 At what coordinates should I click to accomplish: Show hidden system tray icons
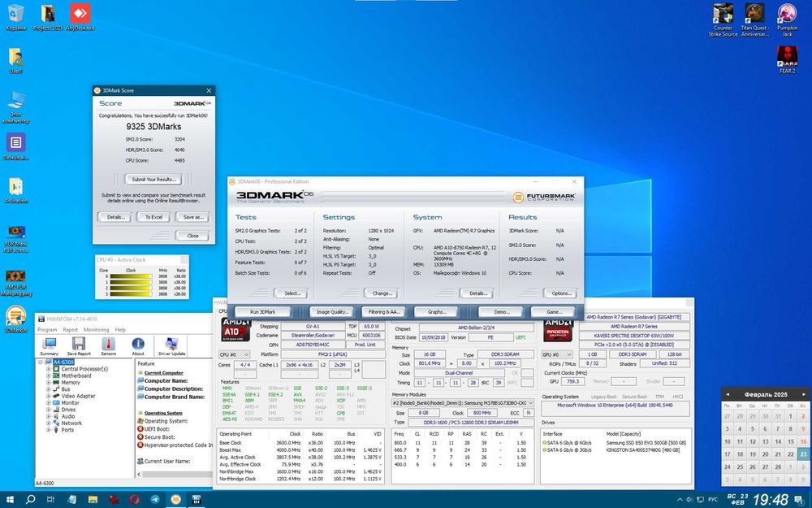pyautogui.click(x=680, y=500)
